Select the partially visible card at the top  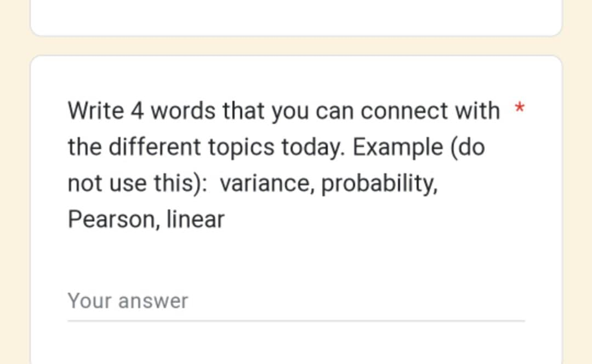tap(296, 16)
